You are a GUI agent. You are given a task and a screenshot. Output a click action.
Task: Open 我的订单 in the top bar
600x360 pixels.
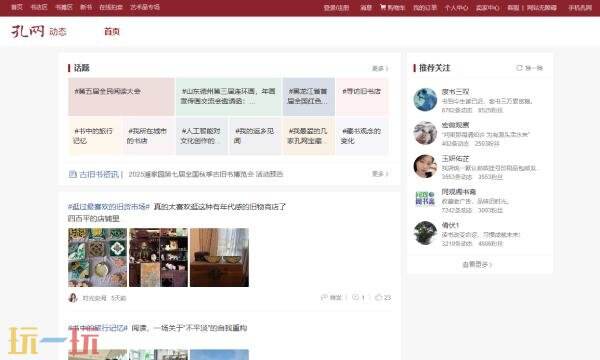tap(425, 8)
